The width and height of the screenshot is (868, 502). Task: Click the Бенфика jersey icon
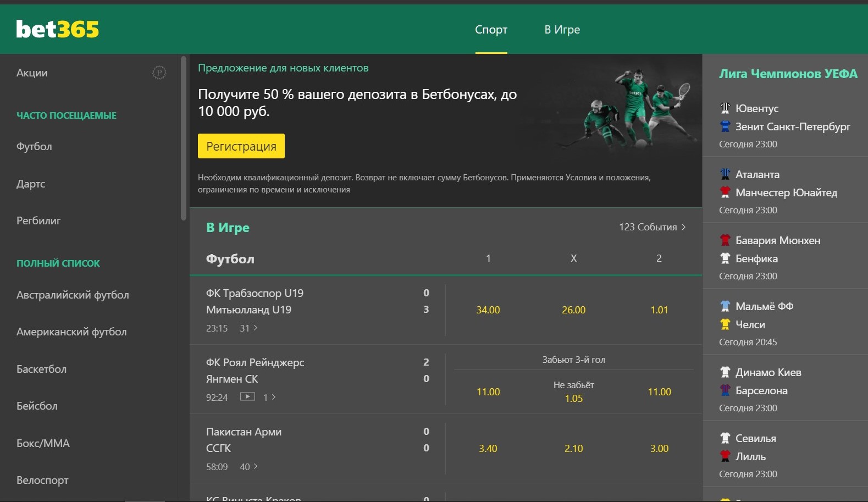click(725, 258)
